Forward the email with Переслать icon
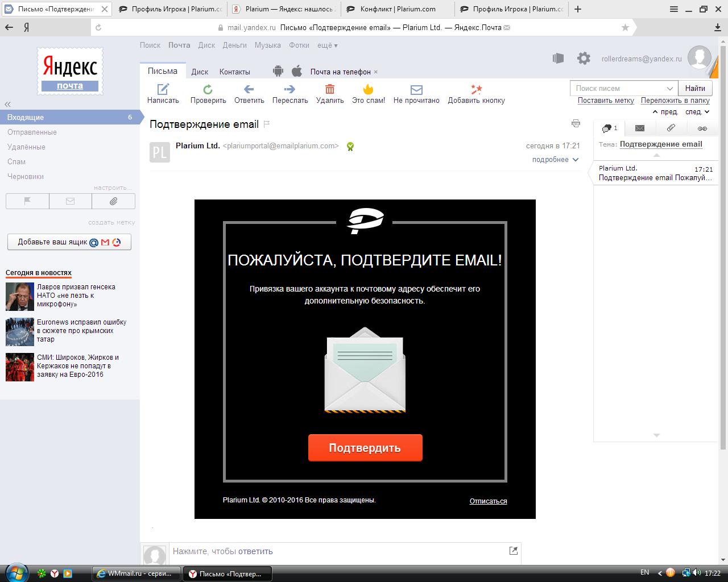The image size is (728, 582). click(290, 89)
